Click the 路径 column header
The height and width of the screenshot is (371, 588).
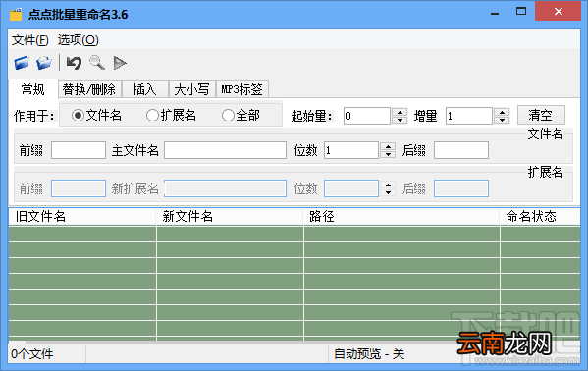click(401, 217)
